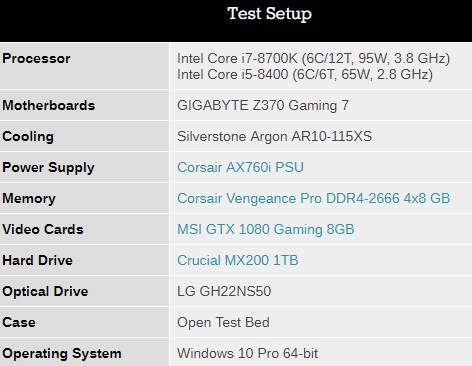This screenshot has height=366, width=472.
Task: Select the Cooling row label
Action: [28, 136]
